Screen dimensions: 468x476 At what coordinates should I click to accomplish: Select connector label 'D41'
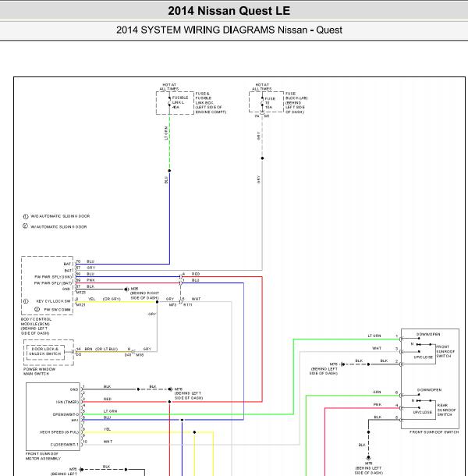[x=128, y=355]
